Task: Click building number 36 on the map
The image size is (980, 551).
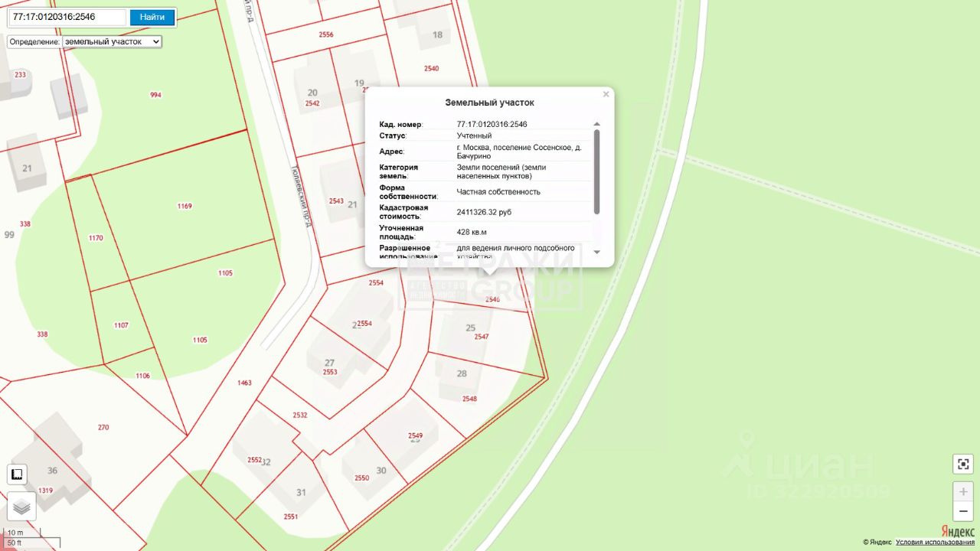Action: point(53,471)
